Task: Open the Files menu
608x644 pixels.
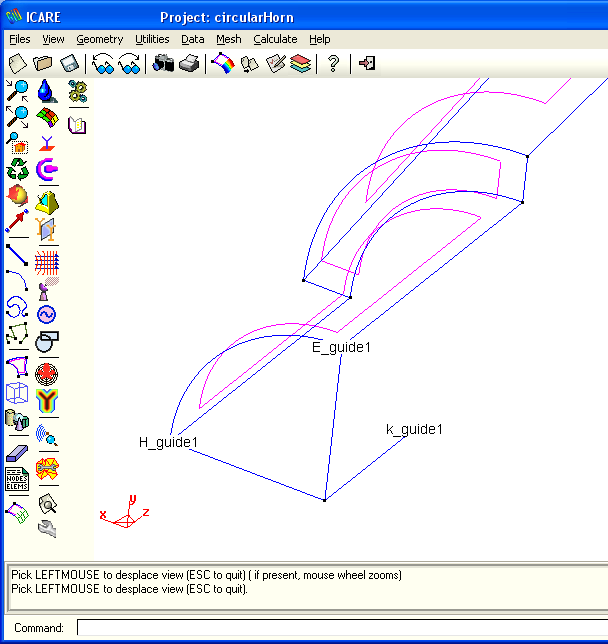Action: [20, 39]
